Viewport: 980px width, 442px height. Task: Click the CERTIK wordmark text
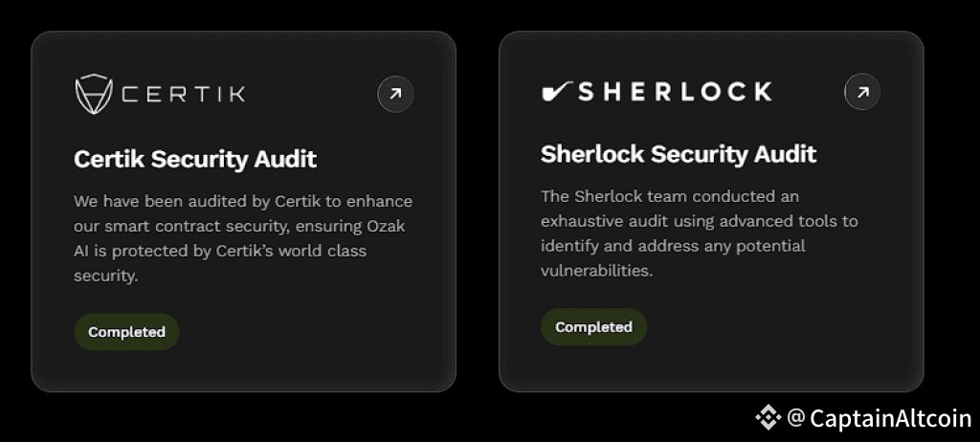tap(184, 94)
